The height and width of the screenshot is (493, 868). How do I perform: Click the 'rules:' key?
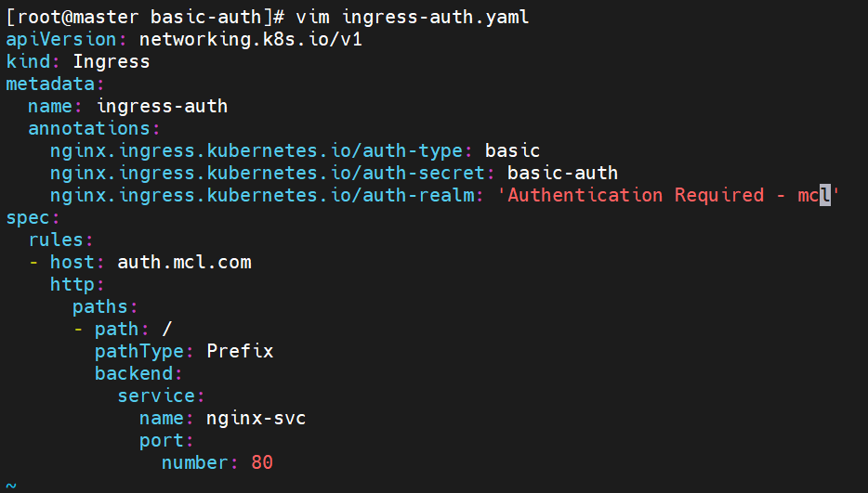point(56,240)
